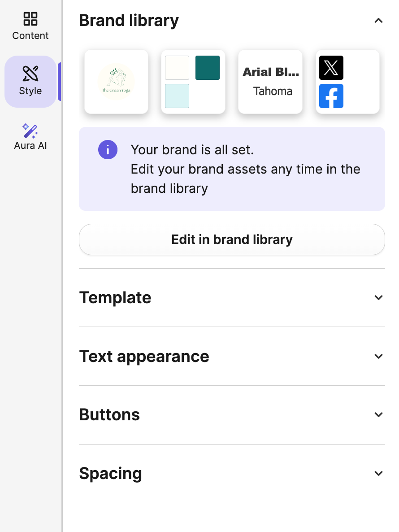Click The Green Yoga logo card
This screenshot has width=399, height=532.
coord(116,82)
